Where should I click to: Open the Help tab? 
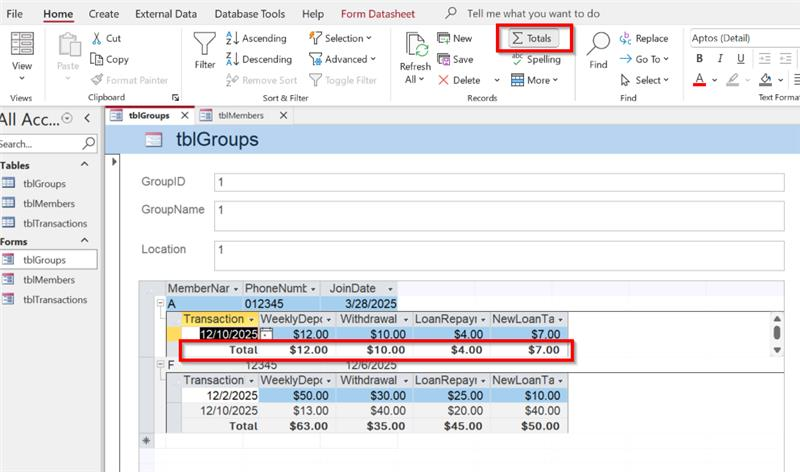click(313, 14)
